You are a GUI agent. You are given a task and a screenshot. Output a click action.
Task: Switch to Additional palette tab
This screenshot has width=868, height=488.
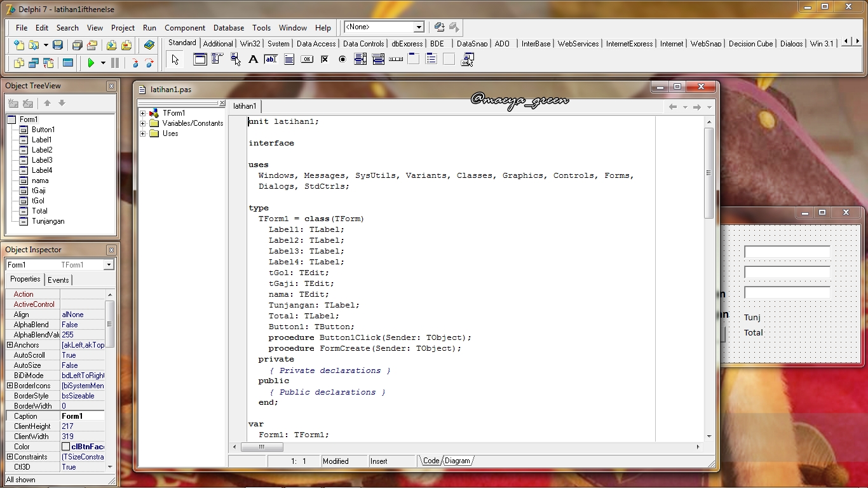click(218, 43)
